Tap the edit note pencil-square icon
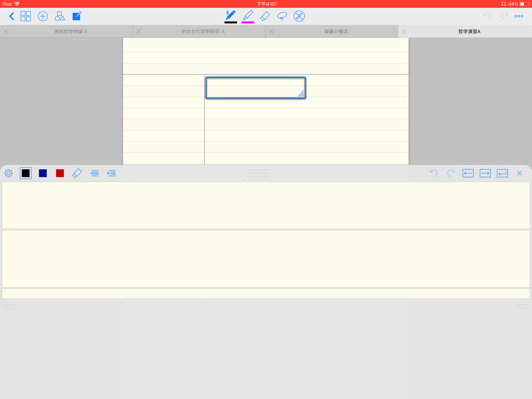Screen dimensions: 532x399 tap(77, 16)
